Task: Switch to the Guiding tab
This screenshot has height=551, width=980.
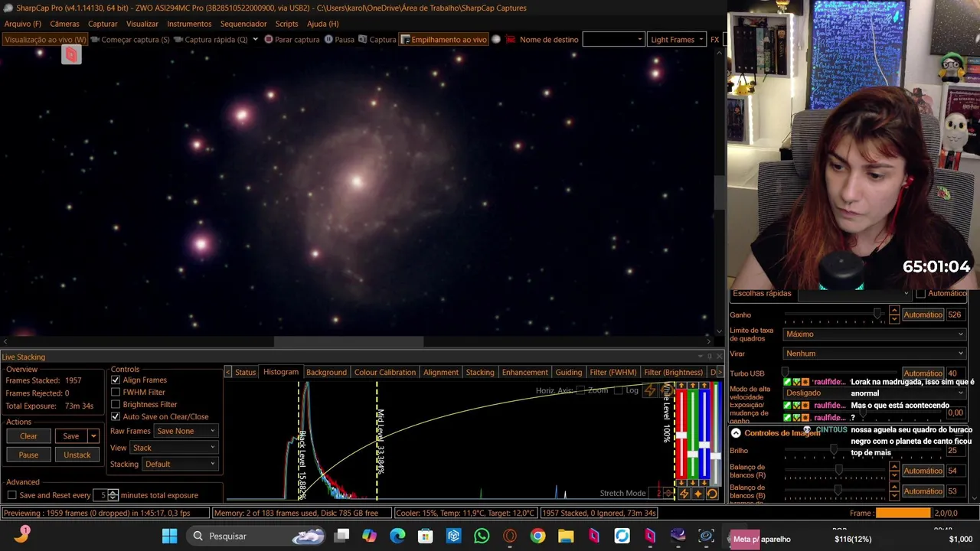Action: [568, 372]
